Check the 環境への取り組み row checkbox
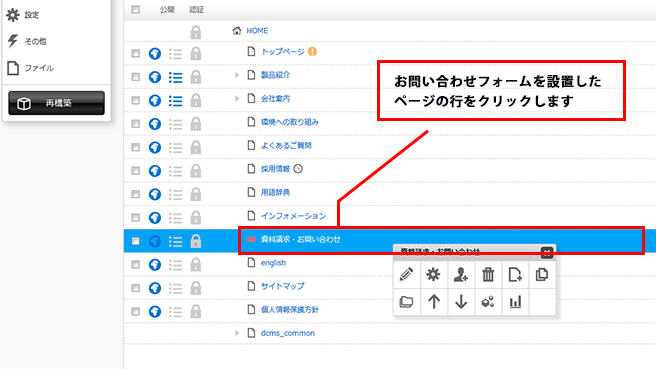The height and width of the screenshot is (369, 656). (x=136, y=124)
